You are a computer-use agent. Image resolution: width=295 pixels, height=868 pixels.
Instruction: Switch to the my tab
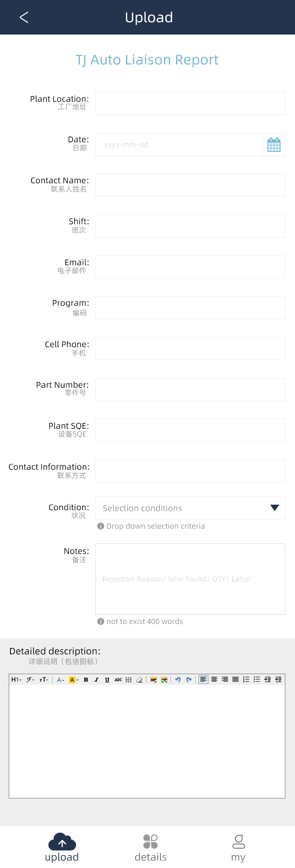coord(238,848)
